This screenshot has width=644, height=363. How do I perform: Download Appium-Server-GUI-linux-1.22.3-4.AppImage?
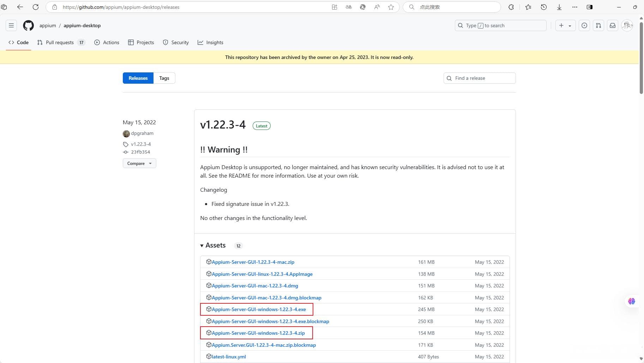coord(262,274)
